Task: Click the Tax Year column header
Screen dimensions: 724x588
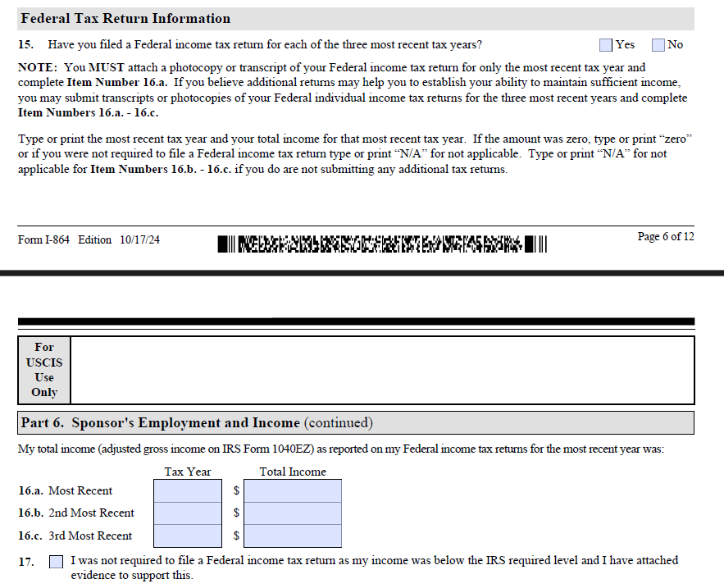Action: (x=188, y=472)
